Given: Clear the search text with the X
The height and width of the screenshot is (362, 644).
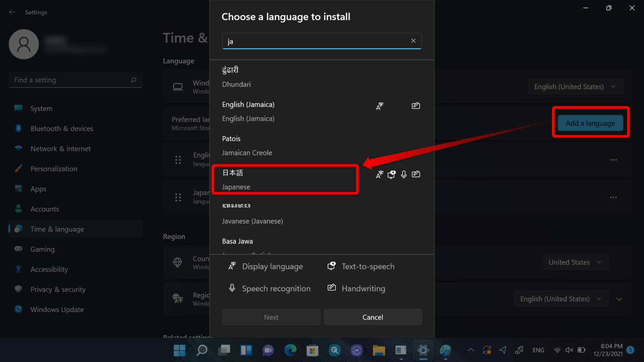Looking at the screenshot, I should (413, 41).
